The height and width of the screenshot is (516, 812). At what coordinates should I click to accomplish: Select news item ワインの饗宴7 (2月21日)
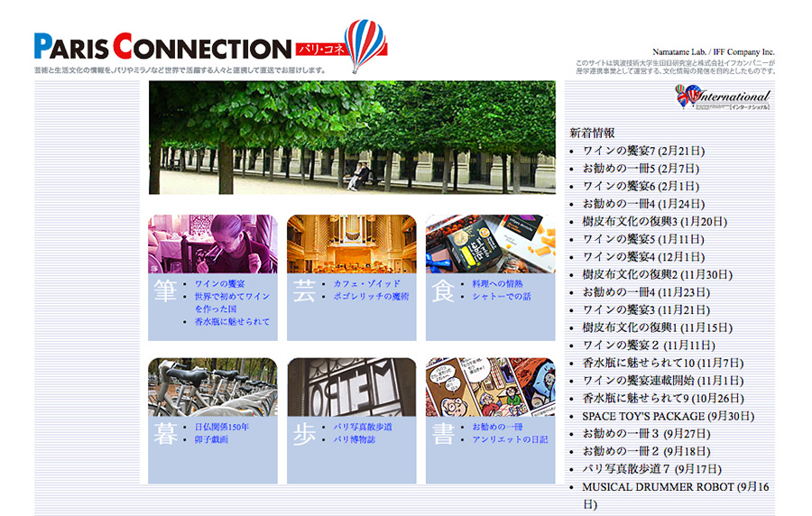coord(643,151)
